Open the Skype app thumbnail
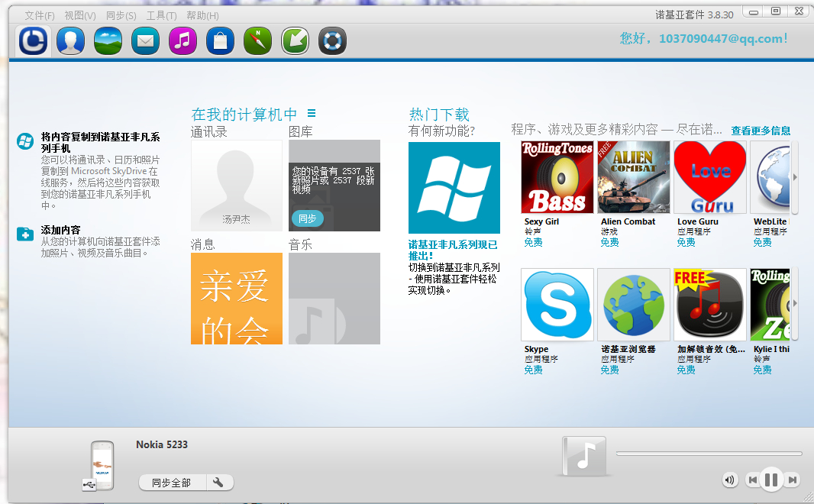This screenshot has width=814, height=504. pos(557,305)
